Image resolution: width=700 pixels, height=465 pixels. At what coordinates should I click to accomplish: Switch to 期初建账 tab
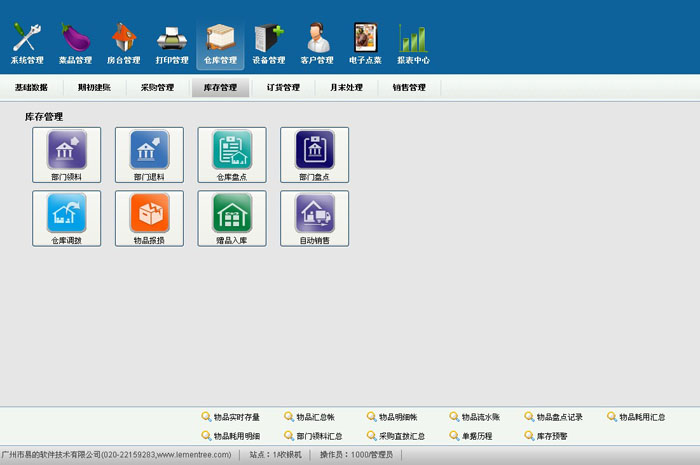click(x=94, y=87)
